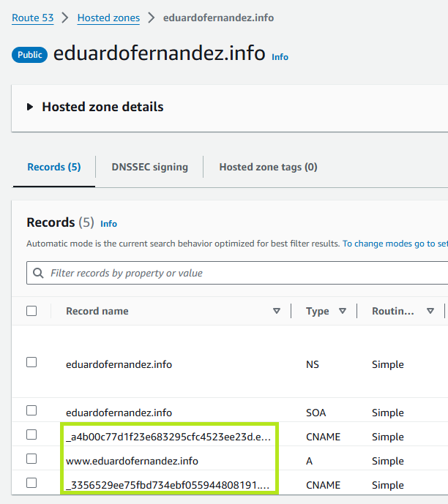This screenshot has height=504, width=448.
Task: Select the NS record checkbox
Action: pos(31,362)
